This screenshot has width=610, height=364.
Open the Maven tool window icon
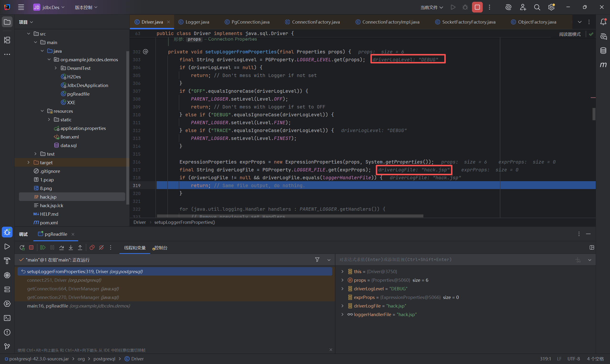(x=603, y=65)
